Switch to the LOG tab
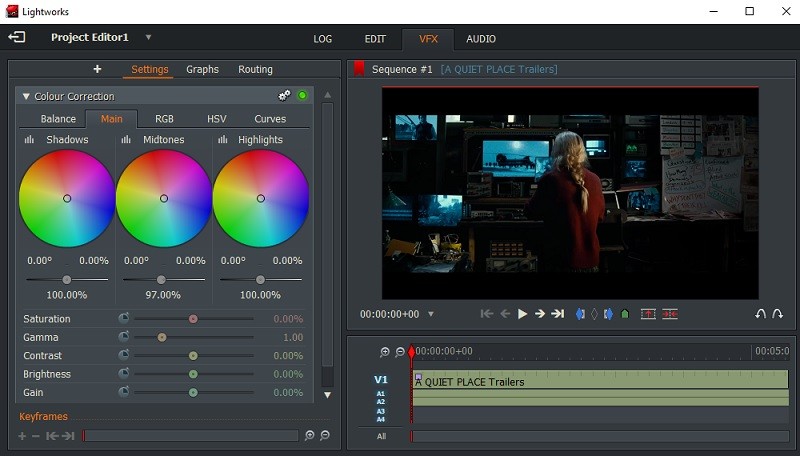Viewport: 800px width, 456px height. pyautogui.click(x=322, y=39)
